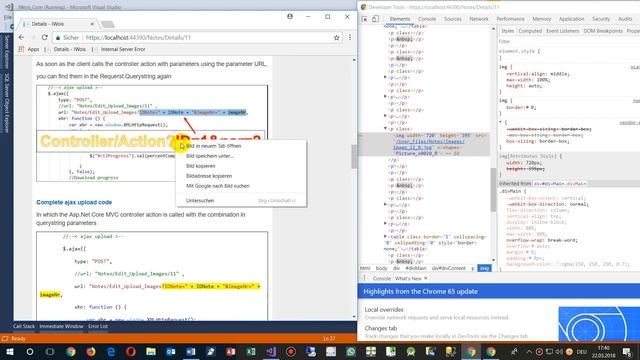
Task: Close the Details - iWois browser tab
Action: coord(92,24)
